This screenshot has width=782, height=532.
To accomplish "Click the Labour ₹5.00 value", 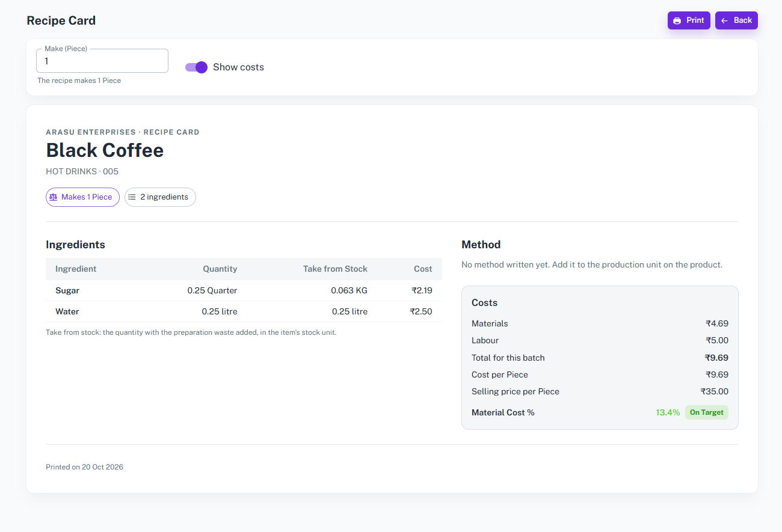I will (717, 340).
